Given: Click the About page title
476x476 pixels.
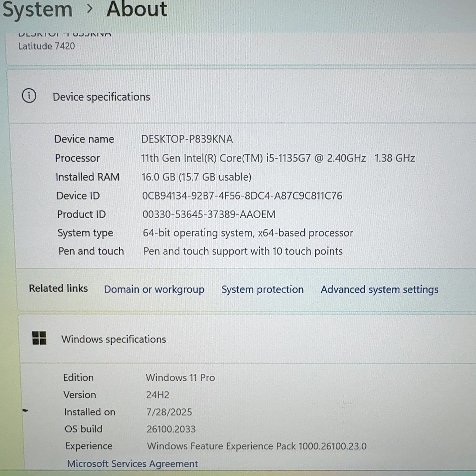Looking at the screenshot, I should tap(137, 9).
